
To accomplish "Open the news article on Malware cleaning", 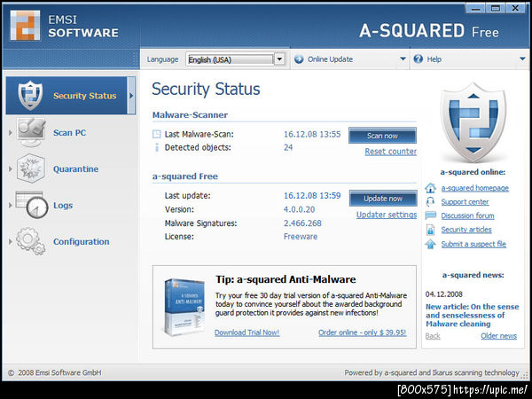I will [x=472, y=315].
